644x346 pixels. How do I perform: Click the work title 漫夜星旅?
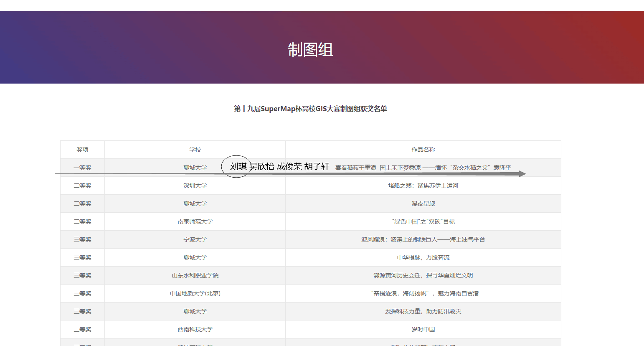point(423,204)
